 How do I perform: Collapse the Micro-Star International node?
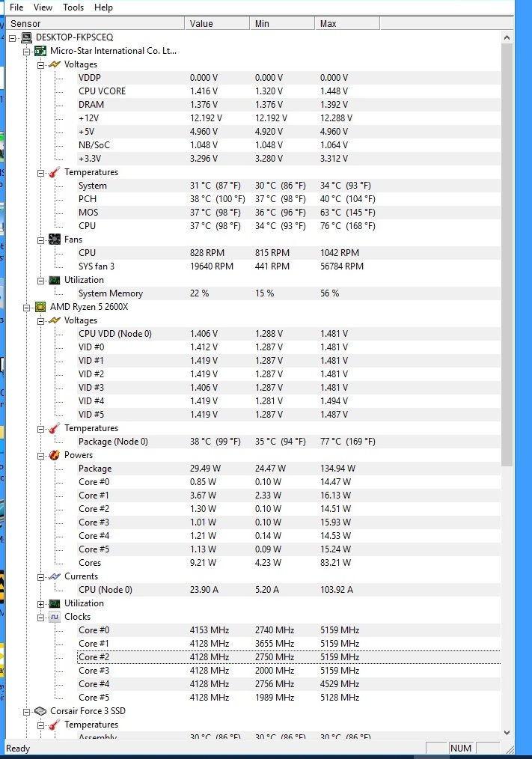(x=27, y=52)
